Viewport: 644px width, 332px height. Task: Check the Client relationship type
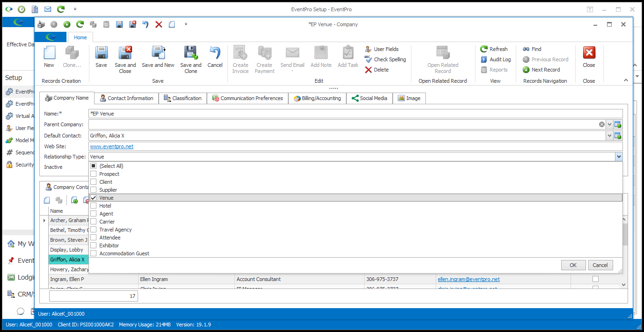click(x=94, y=182)
